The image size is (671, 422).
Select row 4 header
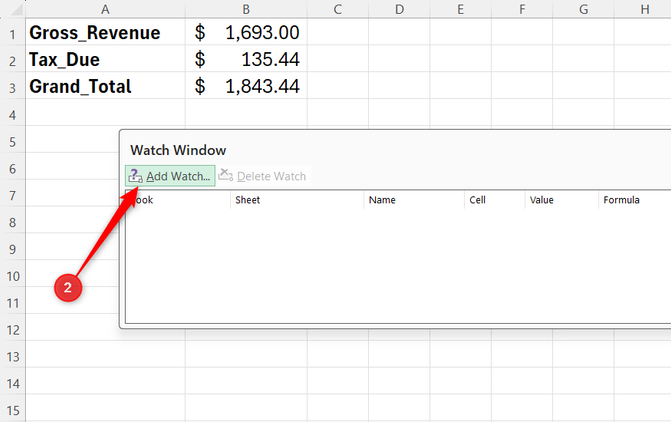12,114
